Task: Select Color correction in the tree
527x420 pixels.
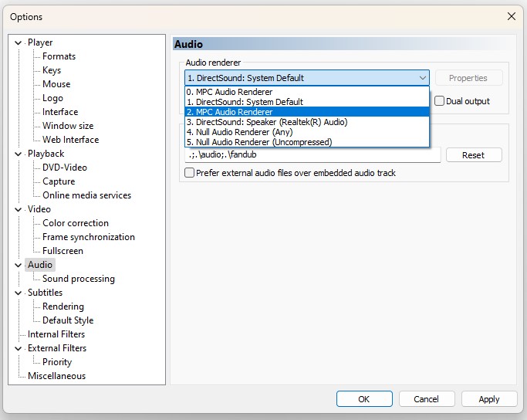Action: point(76,223)
